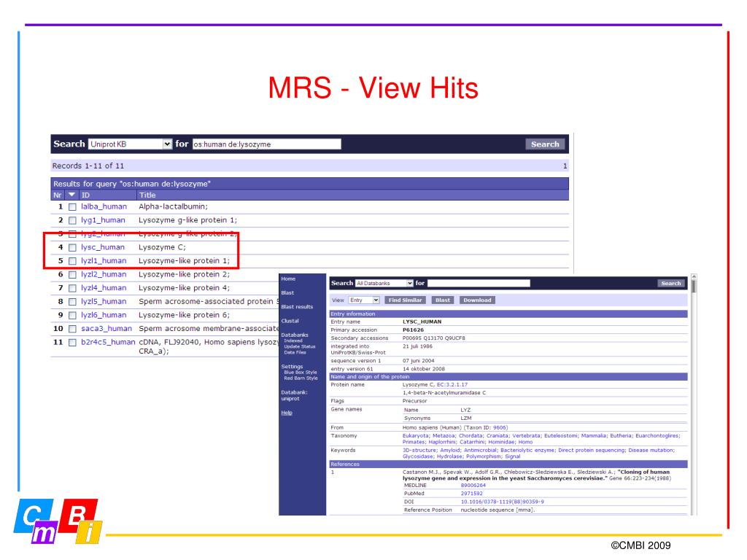Open Databanks in the sidebar
Screen dimensions: 747x560
(295, 335)
